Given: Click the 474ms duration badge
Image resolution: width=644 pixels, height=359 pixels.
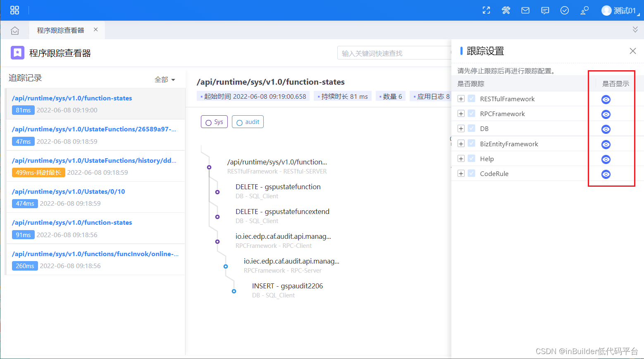Looking at the screenshot, I should tap(25, 204).
